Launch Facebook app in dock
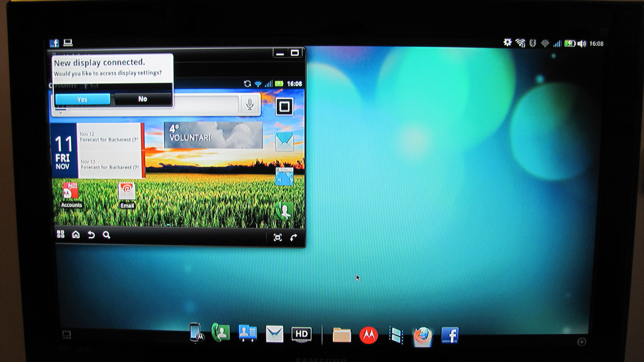Viewport: 644px width, 362px height. (x=450, y=335)
